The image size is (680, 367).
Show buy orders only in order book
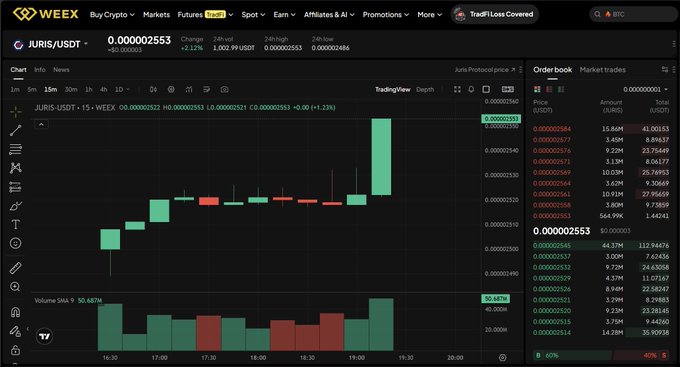click(561, 89)
